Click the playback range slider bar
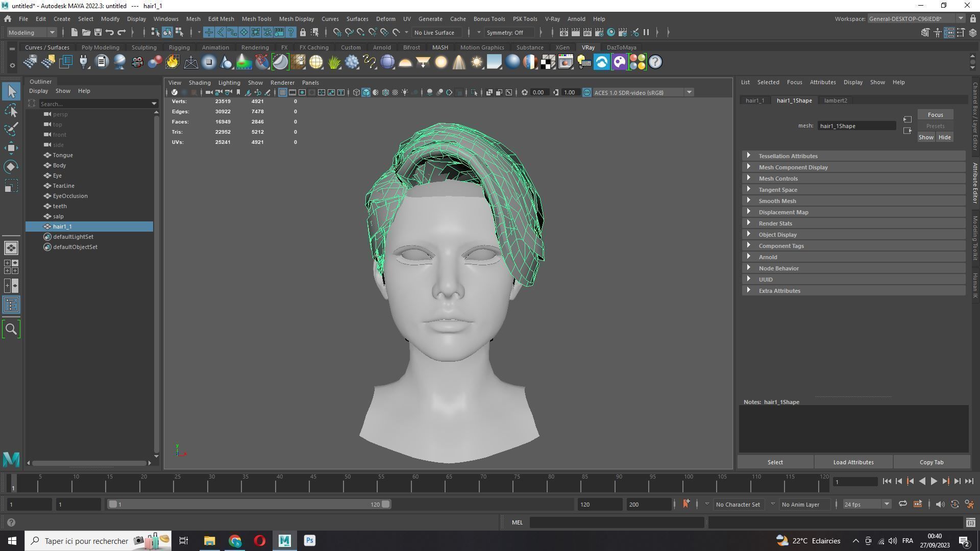This screenshot has height=551, width=980. point(249,504)
